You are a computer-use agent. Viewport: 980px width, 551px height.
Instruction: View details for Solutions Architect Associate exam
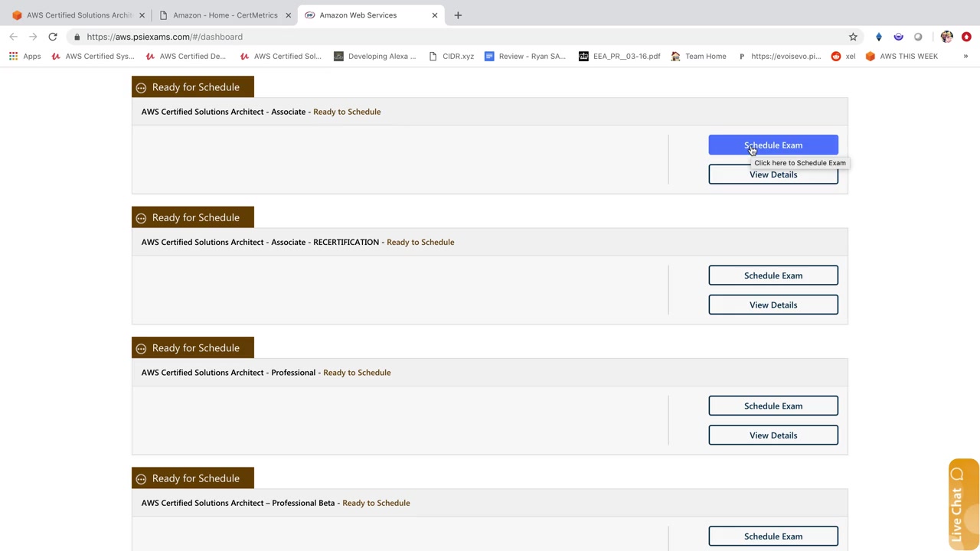click(x=773, y=174)
